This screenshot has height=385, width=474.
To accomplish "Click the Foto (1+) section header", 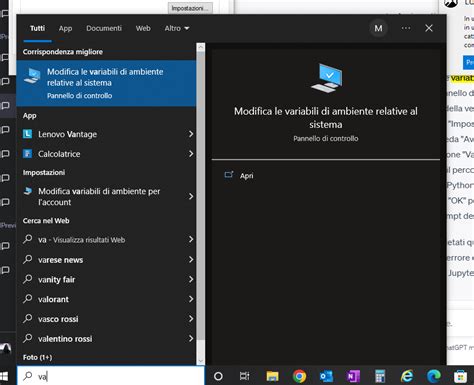I will (37, 357).
